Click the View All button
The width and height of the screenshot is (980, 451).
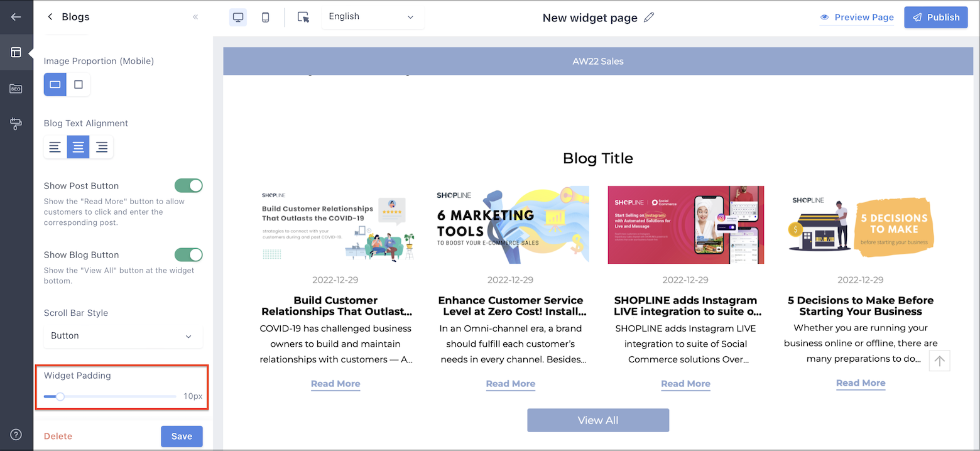pos(598,420)
